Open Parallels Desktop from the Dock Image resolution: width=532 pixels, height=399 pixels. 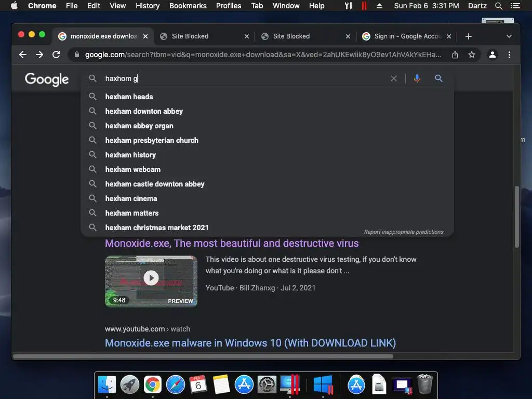point(290,385)
